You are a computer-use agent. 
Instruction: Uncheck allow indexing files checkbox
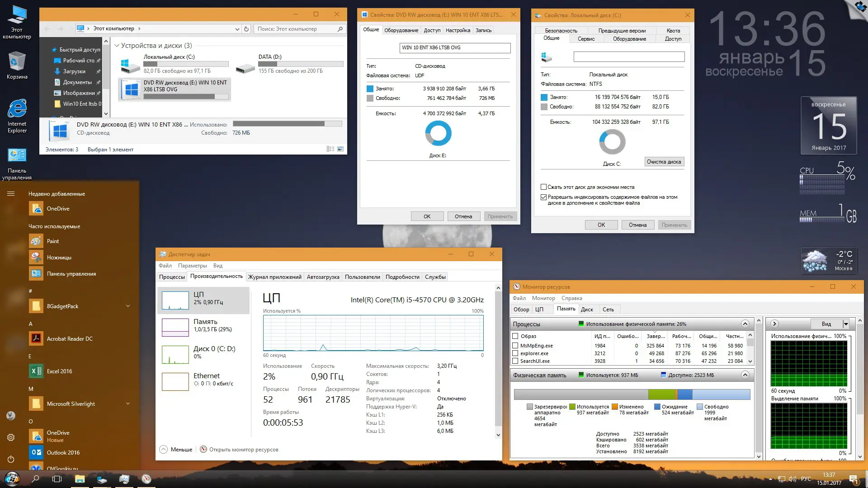[x=544, y=197]
